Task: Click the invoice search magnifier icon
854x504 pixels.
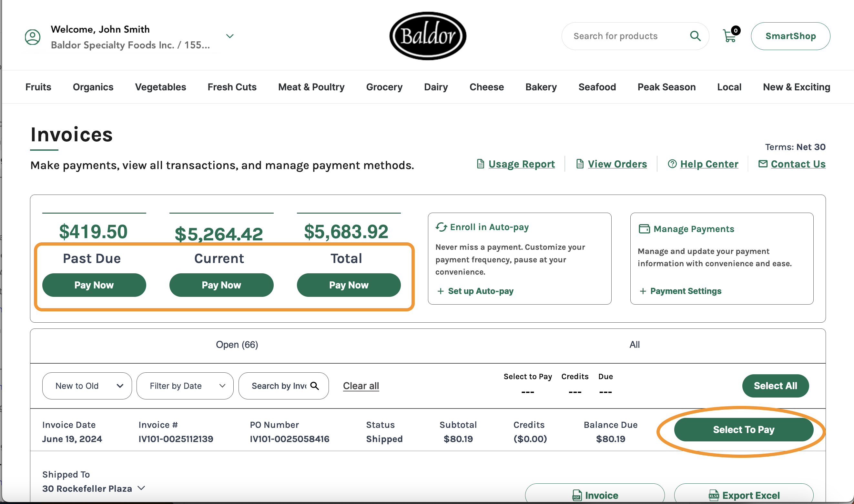Action: pyautogui.click(x=315, y=386)
